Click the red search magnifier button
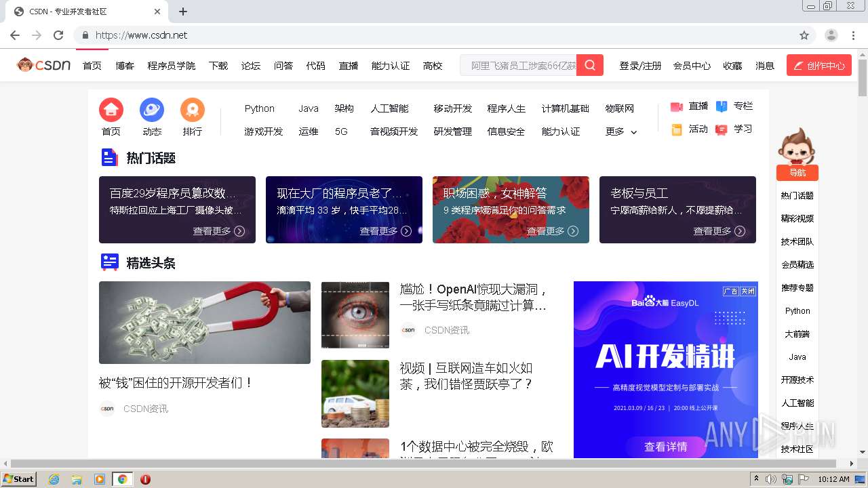Screen dimensions: 868x488 coord(590,65)
